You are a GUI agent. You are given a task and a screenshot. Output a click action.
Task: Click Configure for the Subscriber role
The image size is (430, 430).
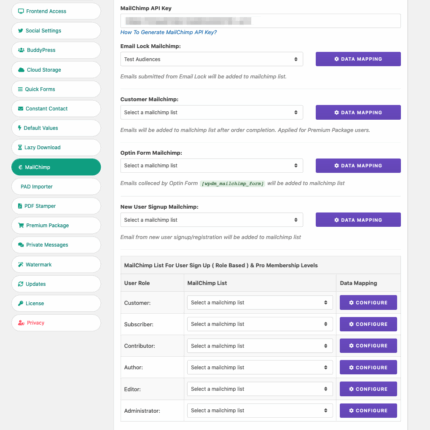click(368, 324)
